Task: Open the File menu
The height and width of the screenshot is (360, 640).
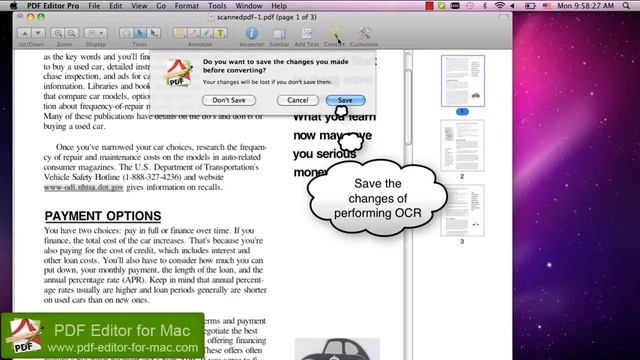Action: pyautogui.click(x=94, y=6)
